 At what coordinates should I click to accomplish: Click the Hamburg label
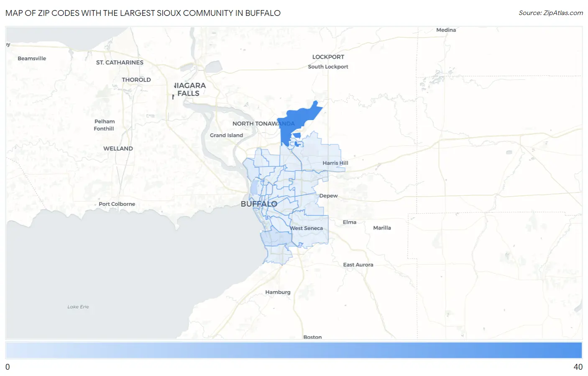coord(278,292)
